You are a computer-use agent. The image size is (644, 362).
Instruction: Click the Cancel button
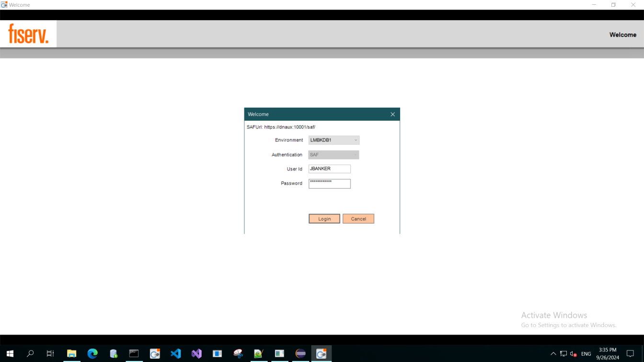358,219
